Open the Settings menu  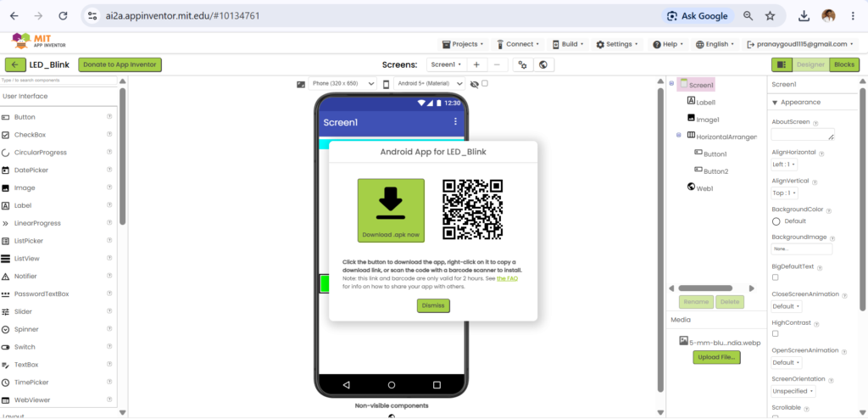point(617,44)
